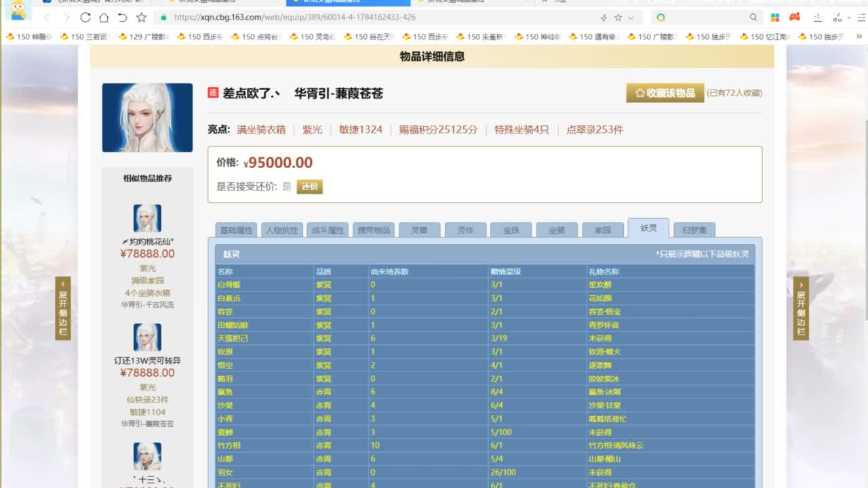Switch to the 灵伴 tab
Screen dimensions: 868x488
[x=465, y=230]
